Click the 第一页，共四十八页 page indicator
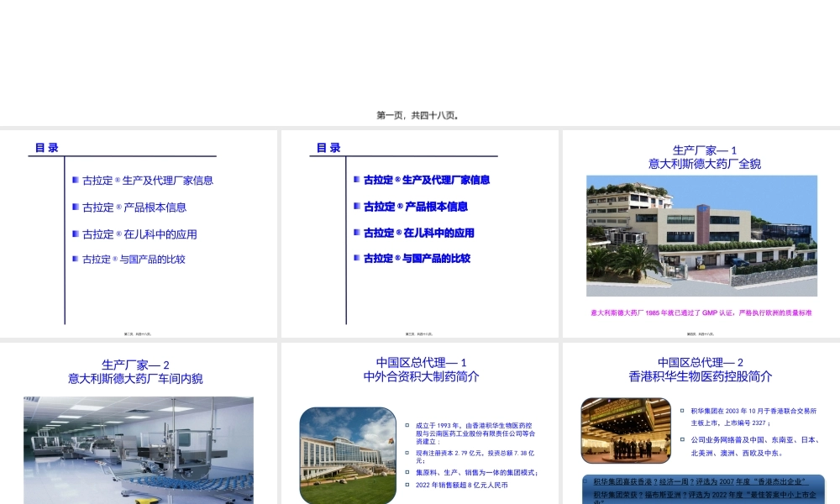Viewport: 840px width, 504px height. click(417, 115)
